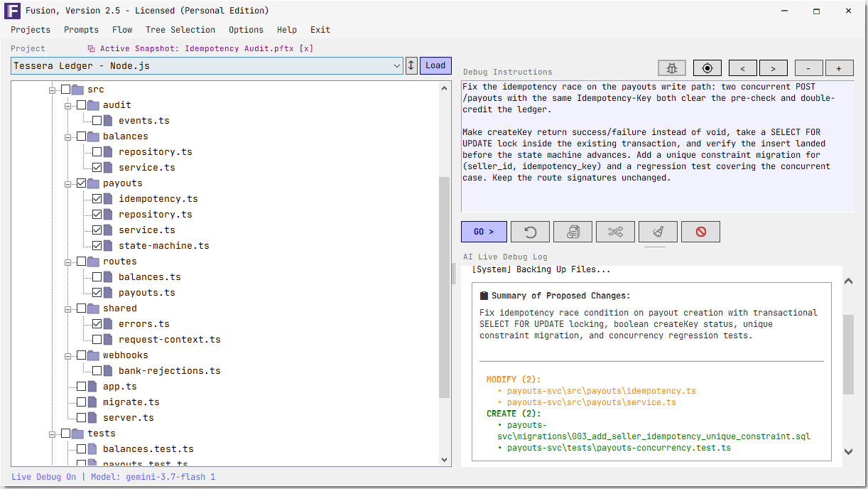
Task: Open the Tessera Ledger project dropdown
Action: (x=207, y=66)
